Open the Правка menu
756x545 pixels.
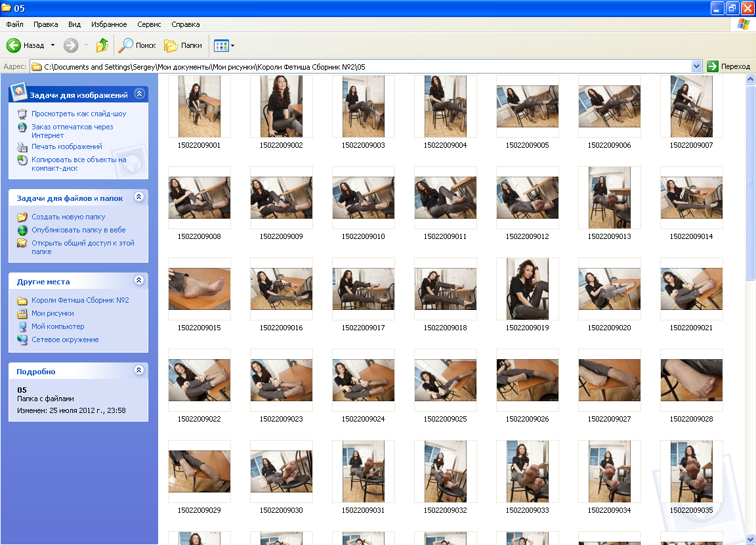coord(46,24)
